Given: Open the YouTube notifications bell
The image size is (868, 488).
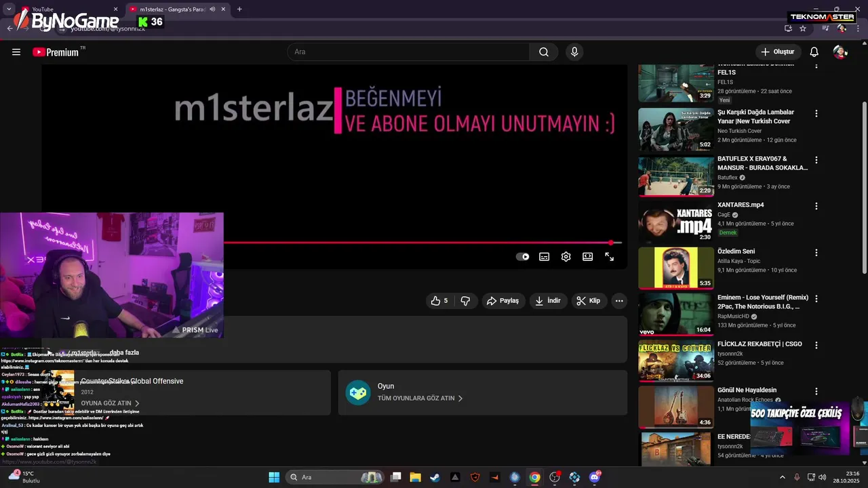Looking at the screenshot, I should point(814,52).
